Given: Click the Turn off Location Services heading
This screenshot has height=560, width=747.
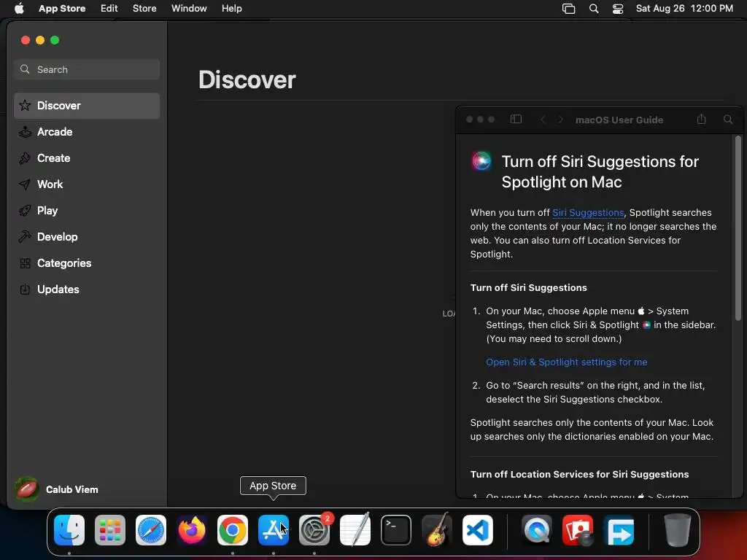Looking at the screenshot, I should click(x=579, y=474).
